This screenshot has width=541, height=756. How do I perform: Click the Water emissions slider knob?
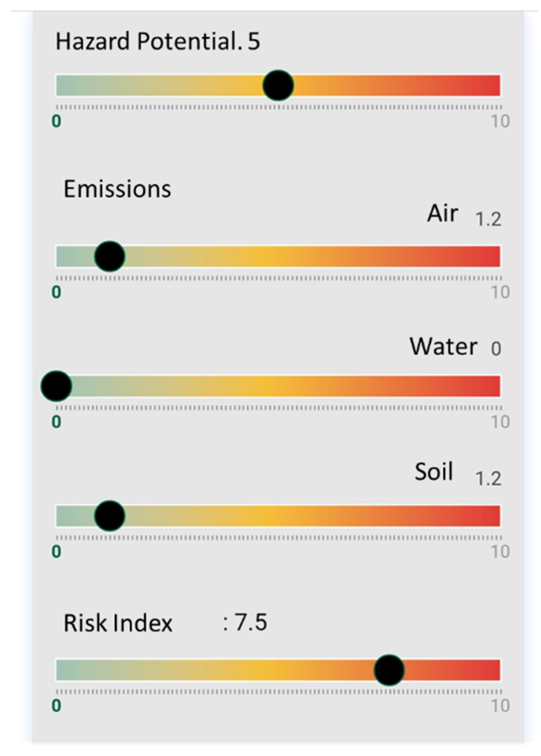56,386
